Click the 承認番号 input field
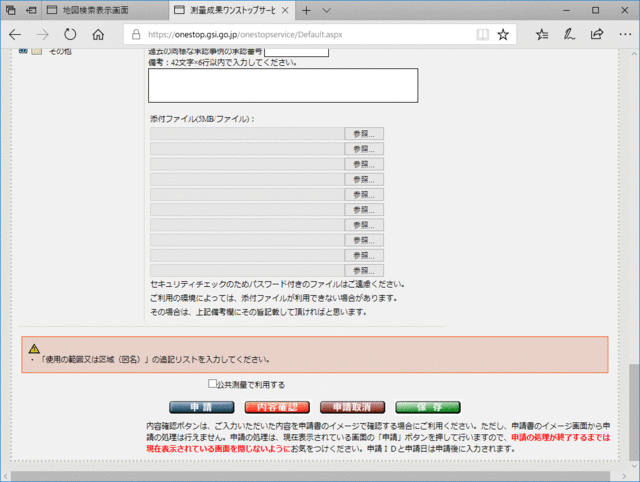The width and height of the screenshot is (640, 482). 296,52
